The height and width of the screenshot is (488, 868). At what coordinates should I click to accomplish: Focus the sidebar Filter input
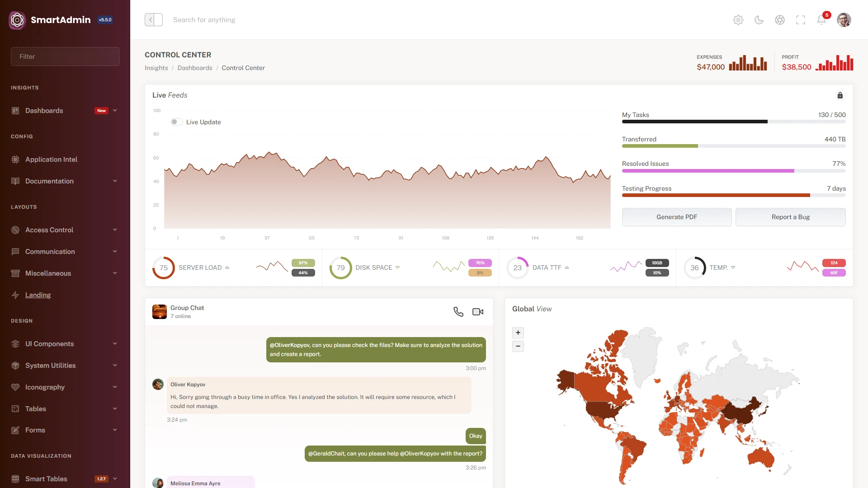click(65, 56)
